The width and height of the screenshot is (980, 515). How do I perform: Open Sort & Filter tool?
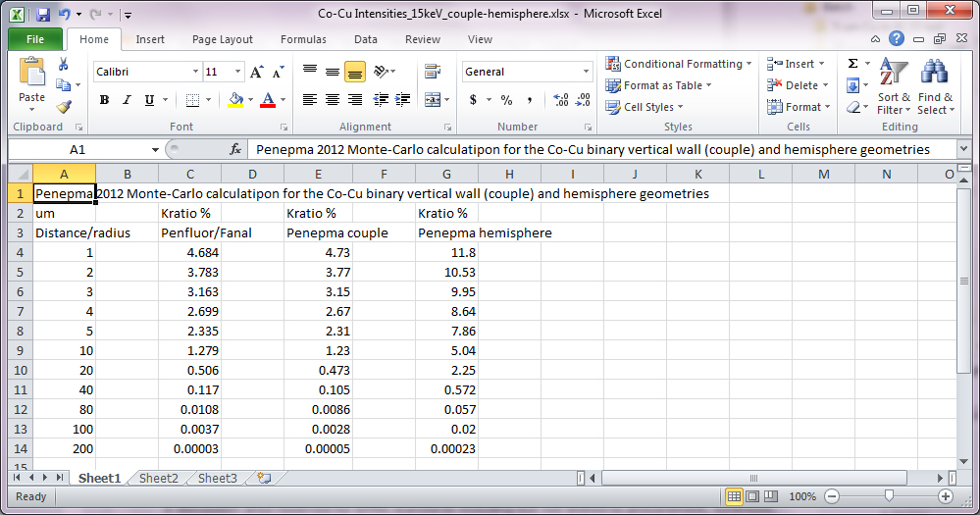click(x=894, y=86)
